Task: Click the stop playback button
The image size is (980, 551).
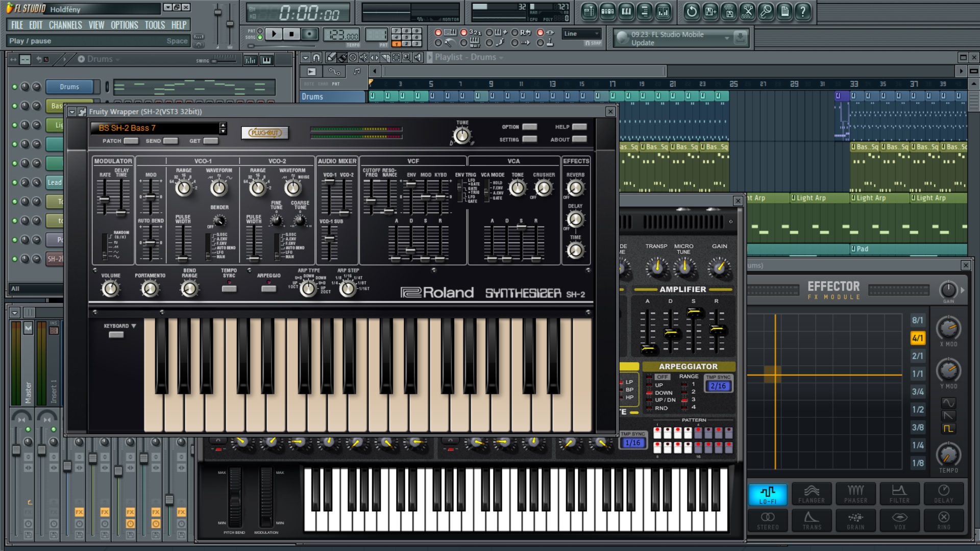Action: tap(291, 34)
